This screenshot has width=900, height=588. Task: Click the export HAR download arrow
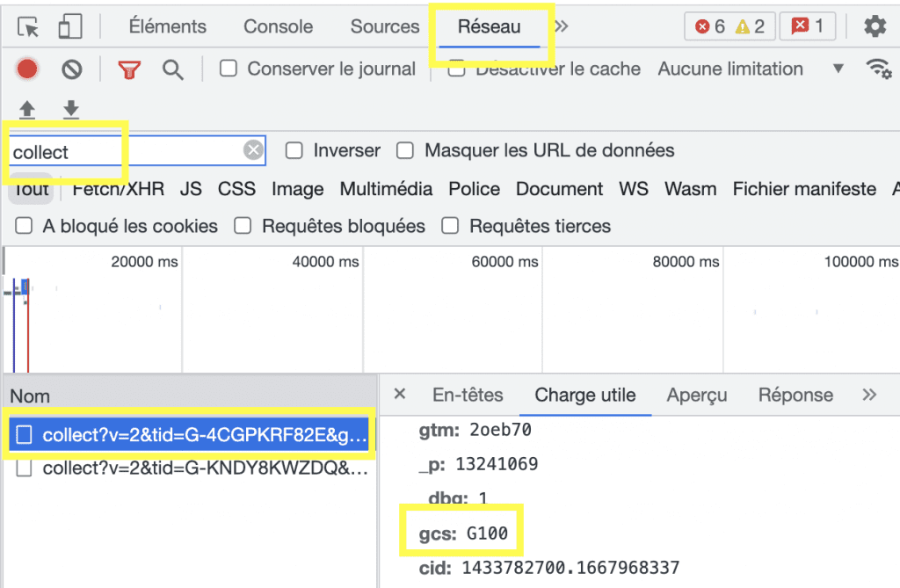71,110
